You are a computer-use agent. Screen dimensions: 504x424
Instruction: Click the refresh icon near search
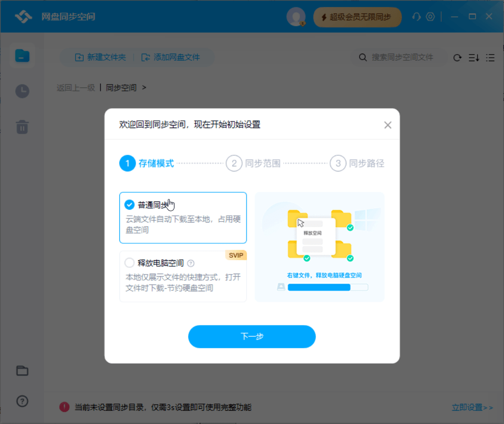coord(458,58)
